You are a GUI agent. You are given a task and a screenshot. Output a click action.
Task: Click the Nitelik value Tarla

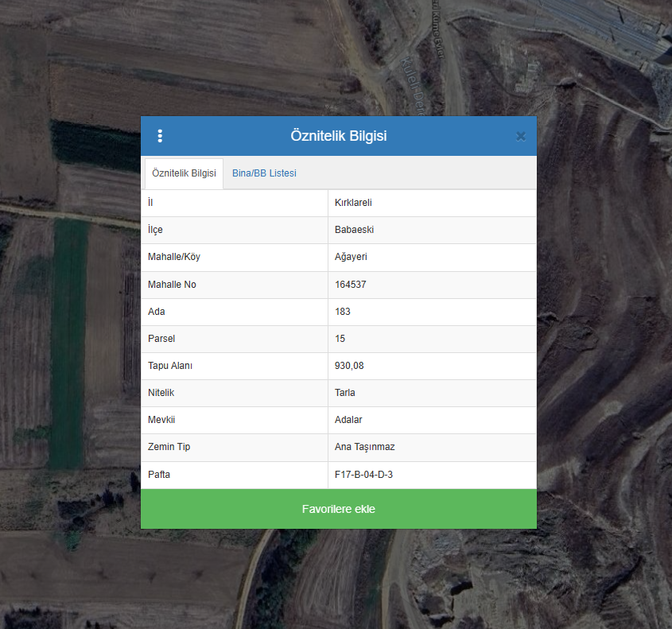pyautogui.click(x=345, y=393)
